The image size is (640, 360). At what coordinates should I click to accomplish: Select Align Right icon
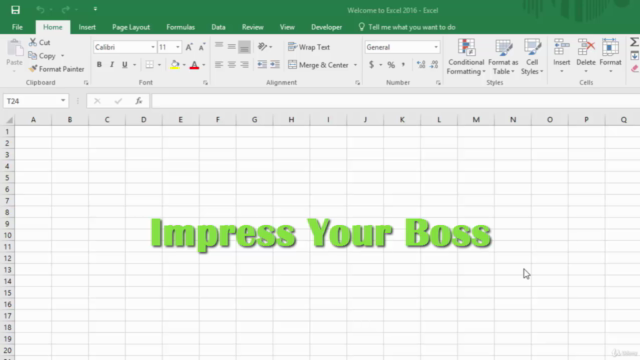(244, 64)
